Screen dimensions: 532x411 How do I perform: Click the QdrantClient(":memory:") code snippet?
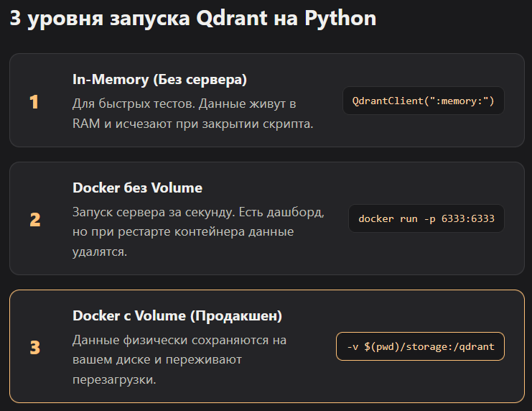coord(423,101)
